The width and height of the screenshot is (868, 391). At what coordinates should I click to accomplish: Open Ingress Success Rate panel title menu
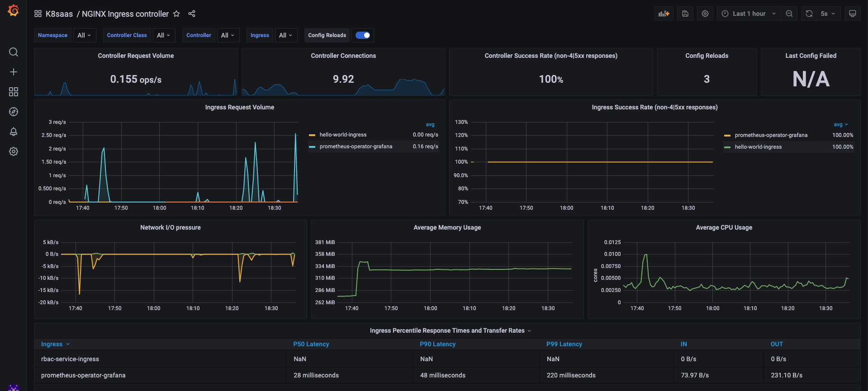click(655, 107)
